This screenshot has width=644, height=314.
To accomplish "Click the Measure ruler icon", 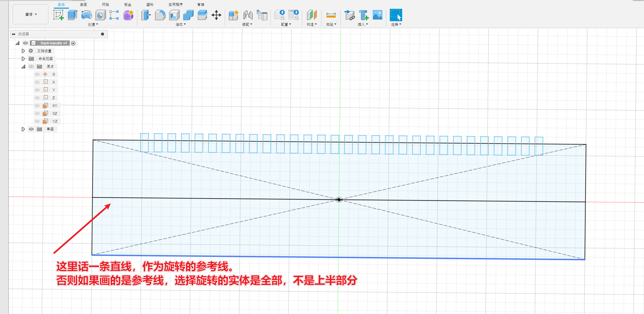I will point(331,15).
